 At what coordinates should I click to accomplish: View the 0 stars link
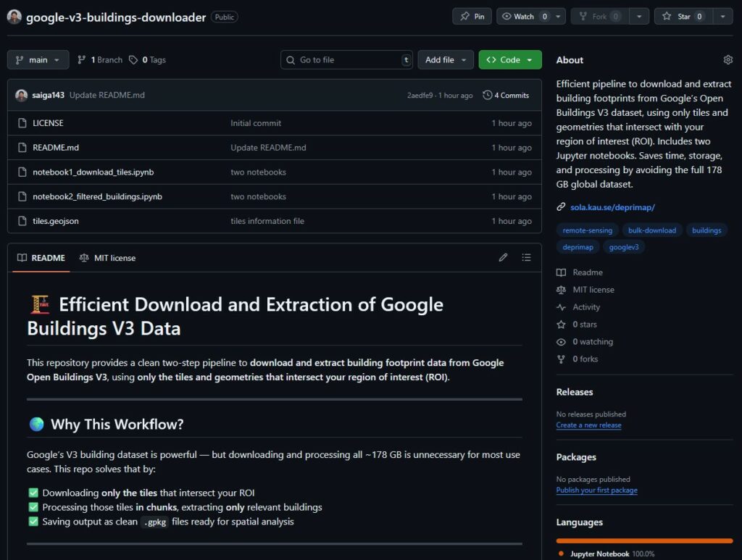[585, 325]
